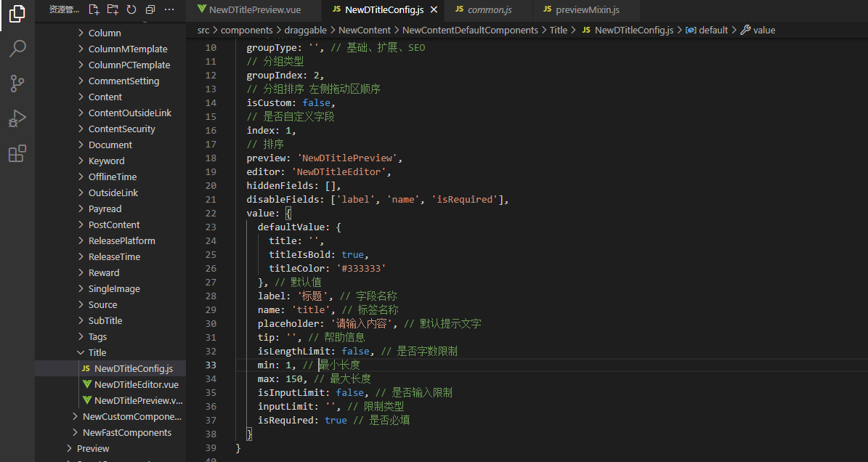This screenshot has height=462, width=868.
Task: Open the Run and Debug view
Action: pyautogui.click(x=17, y=118)
